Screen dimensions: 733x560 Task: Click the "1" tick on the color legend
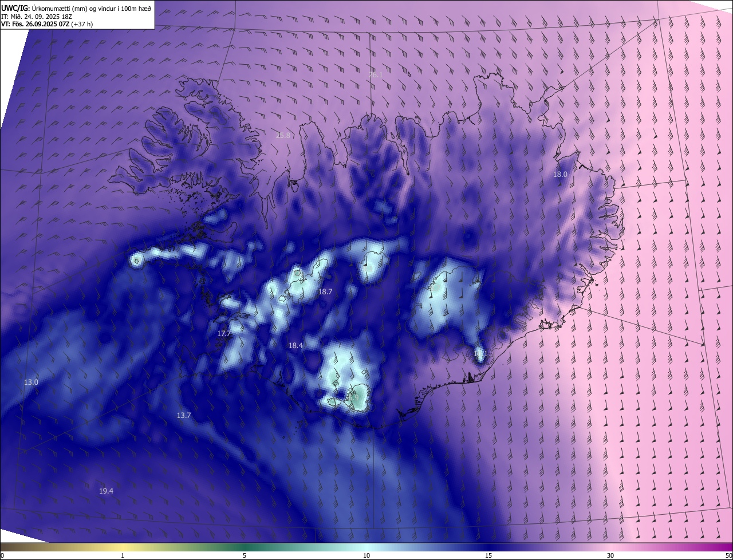(x=123, y=555)
